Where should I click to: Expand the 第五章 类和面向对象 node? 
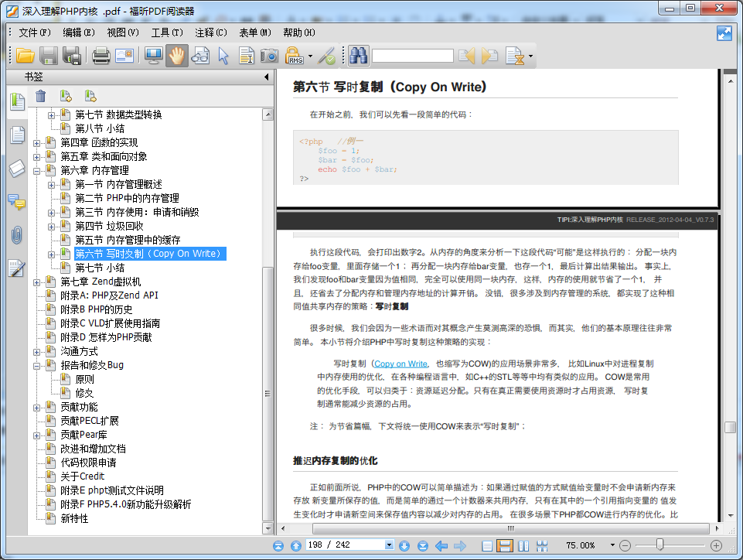tap(36, 157)
